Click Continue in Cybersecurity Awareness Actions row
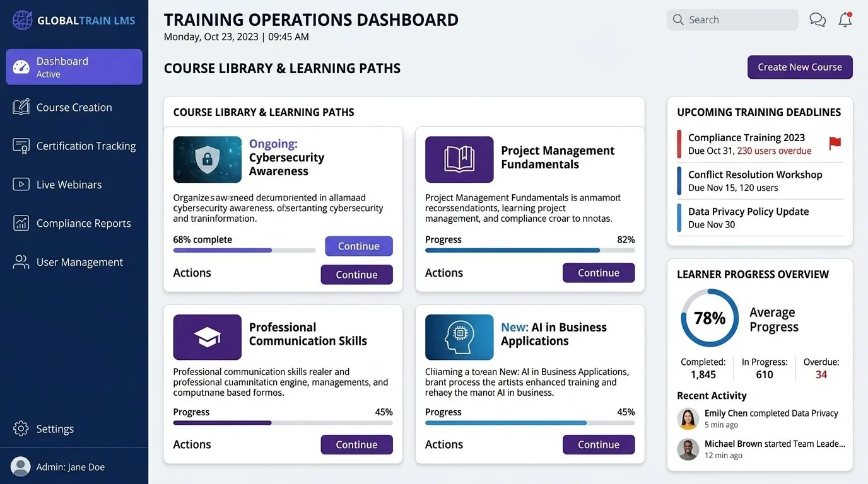Viewport: 868px width, 484px height. (356, 274)
